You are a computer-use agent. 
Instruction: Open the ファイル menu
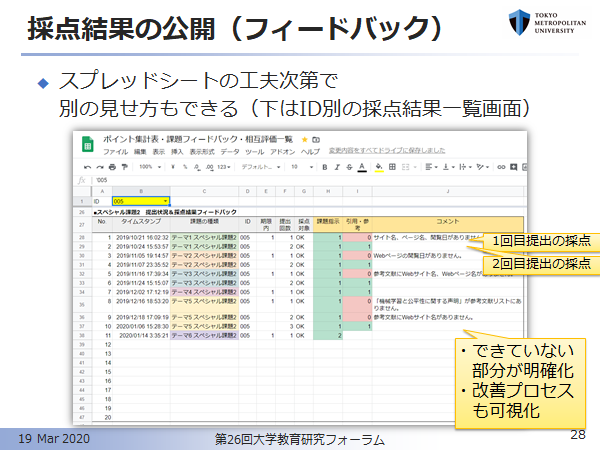pos(115,152)
